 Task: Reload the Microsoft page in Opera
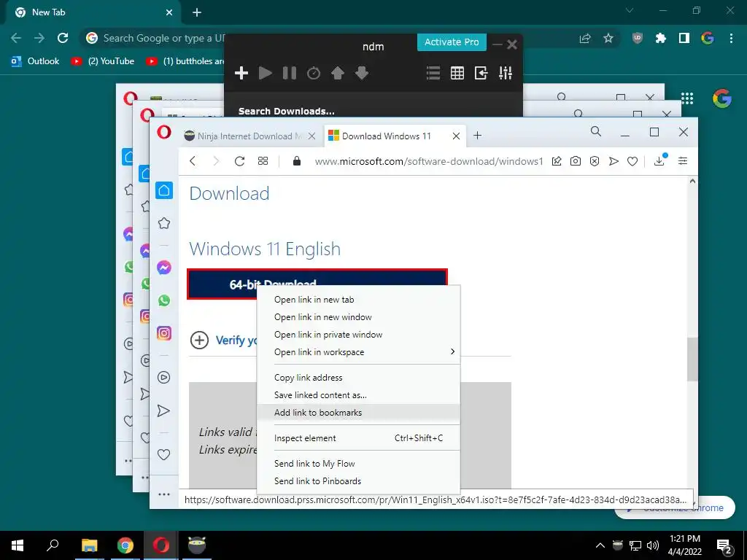[239, 161]
